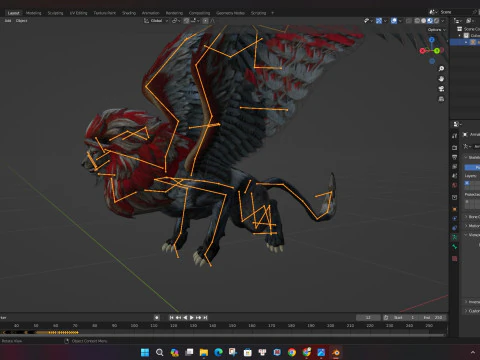Open the Tool properties tab
Viewport: 480px width, 360px height.
tap(455, 136)
